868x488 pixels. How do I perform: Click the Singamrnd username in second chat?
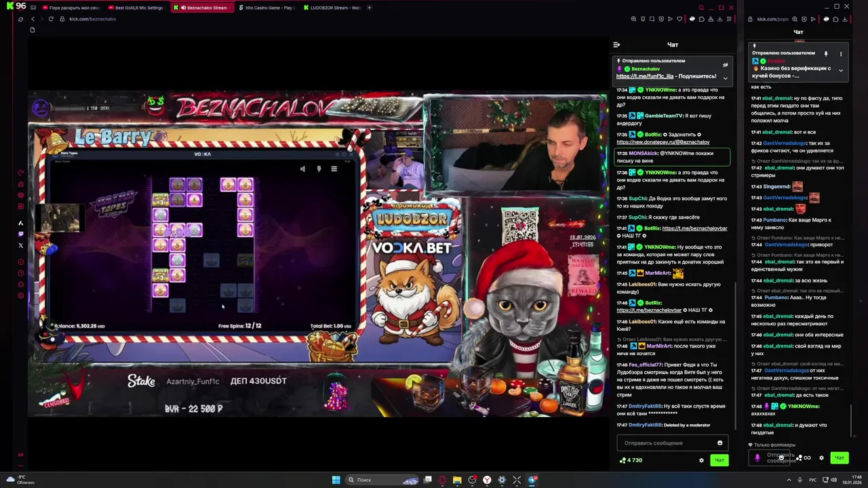(777, 186)
